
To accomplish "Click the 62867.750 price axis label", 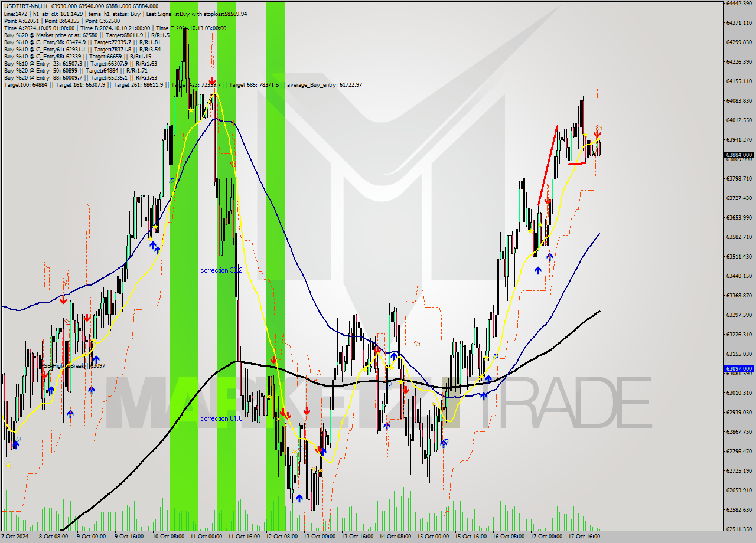I will (739, 431).
